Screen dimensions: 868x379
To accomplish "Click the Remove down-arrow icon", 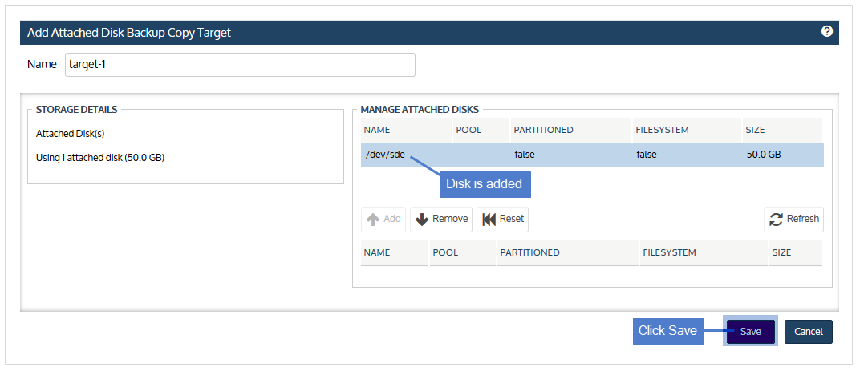I will tap(422, 220).
